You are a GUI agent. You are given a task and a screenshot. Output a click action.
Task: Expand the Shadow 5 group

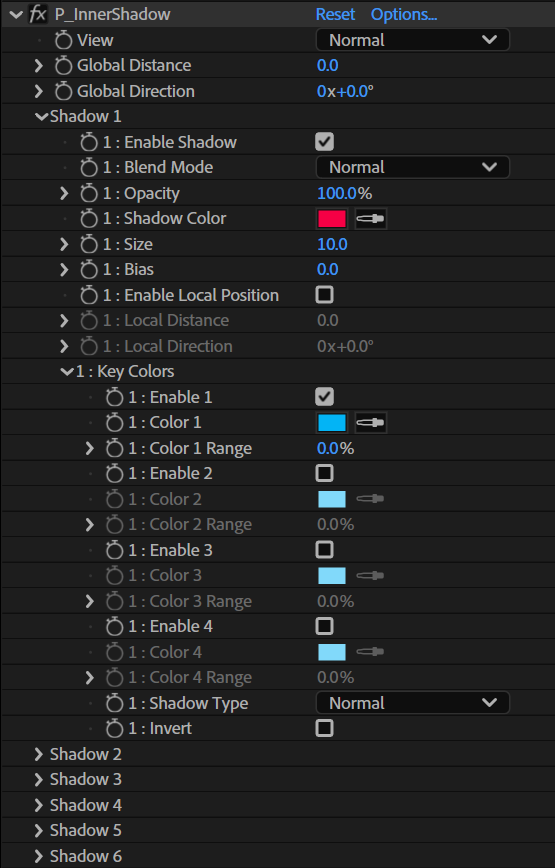(x=39, y=830)
